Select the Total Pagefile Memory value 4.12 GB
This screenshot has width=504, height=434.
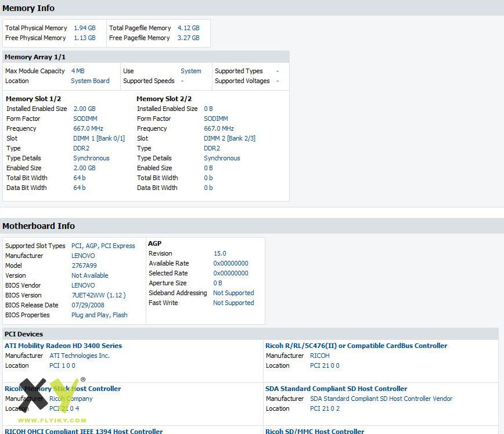point(188,28)
